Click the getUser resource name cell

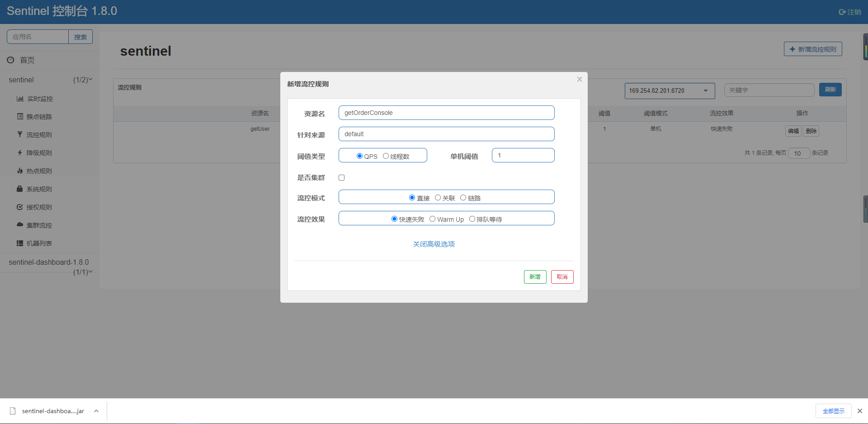(x=260, y=129)
